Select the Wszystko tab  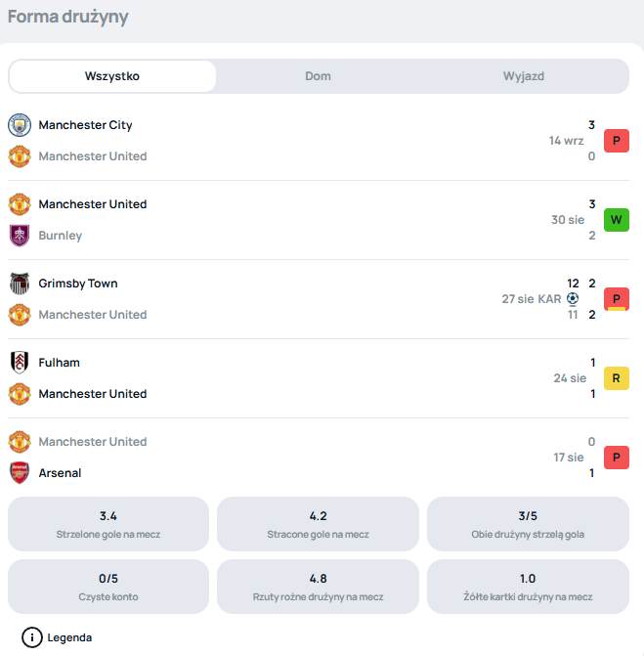point(112,76)
